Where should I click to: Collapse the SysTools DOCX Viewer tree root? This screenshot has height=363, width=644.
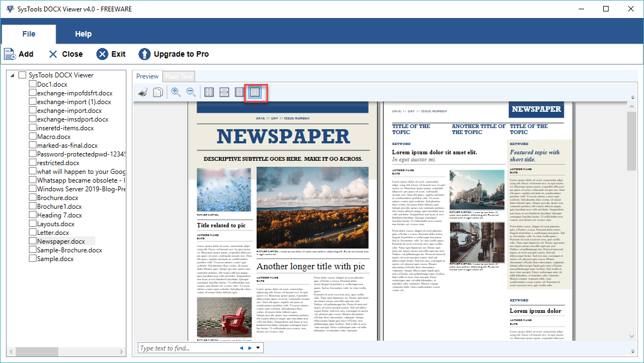pyautogui.click(x=12, y=75)
